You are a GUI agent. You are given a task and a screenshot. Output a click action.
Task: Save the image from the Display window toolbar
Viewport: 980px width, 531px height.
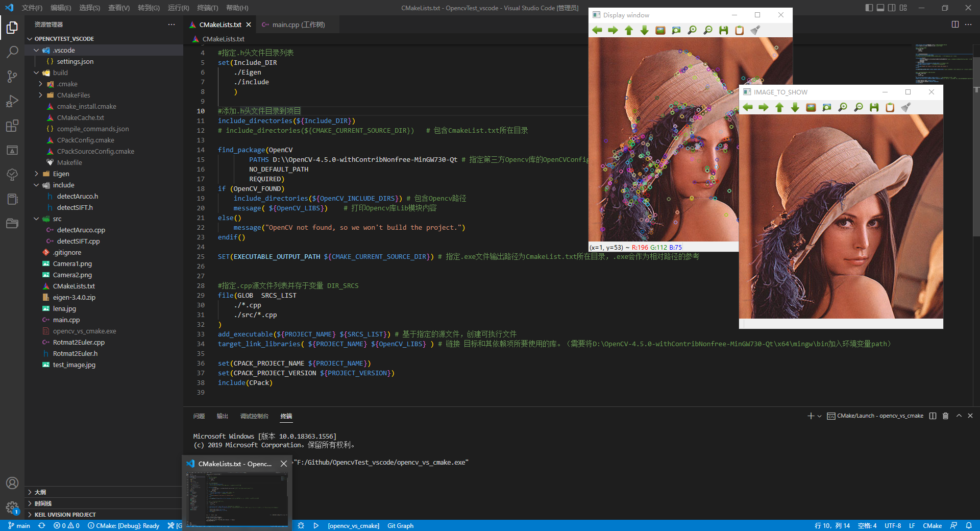pos(723,30)
